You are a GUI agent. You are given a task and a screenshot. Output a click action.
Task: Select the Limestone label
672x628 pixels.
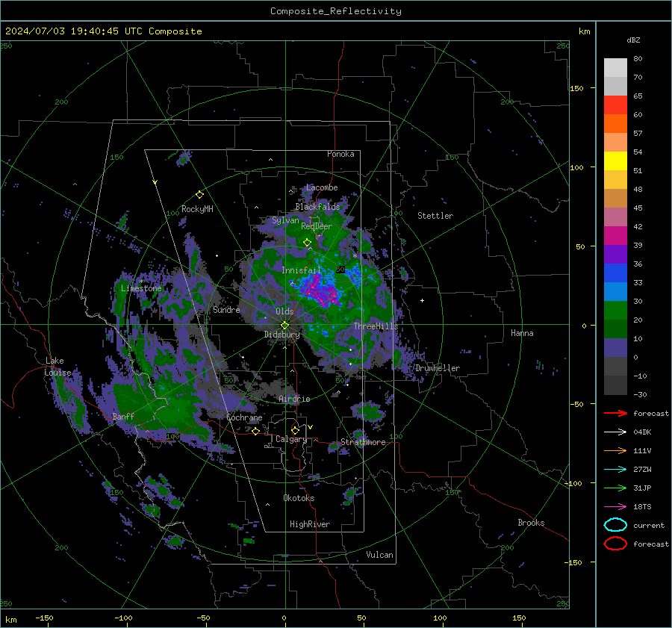point(141,288)
